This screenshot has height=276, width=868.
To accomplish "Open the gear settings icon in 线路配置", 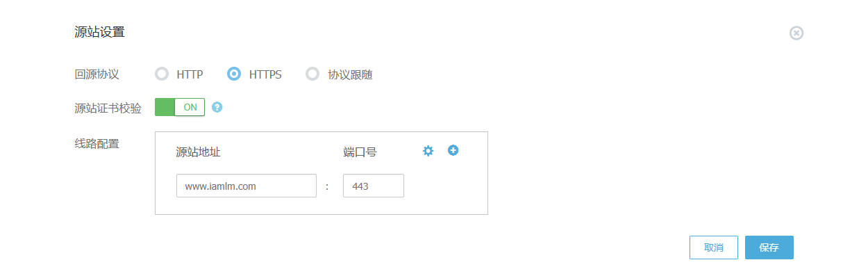I will click(x=428, y=151).
